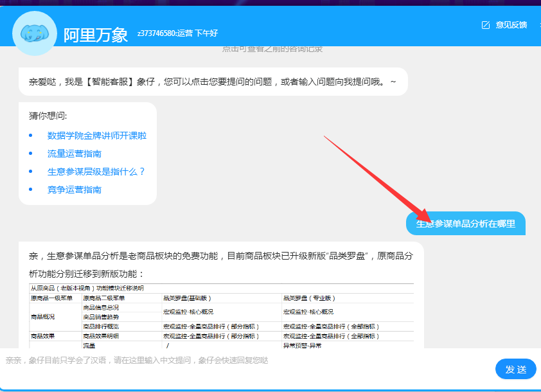Click the username z373746580 greeting text
The image size is (541, 392).
click(177, 33)
